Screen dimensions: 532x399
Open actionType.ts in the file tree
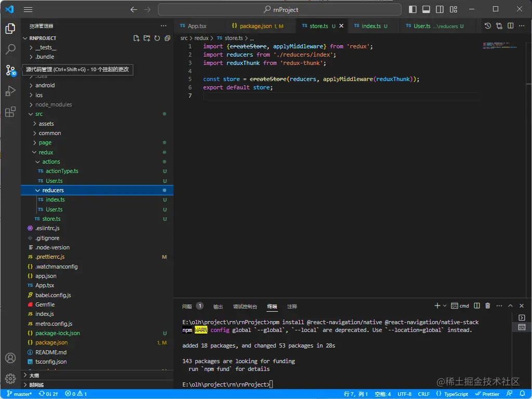(62, 171)
